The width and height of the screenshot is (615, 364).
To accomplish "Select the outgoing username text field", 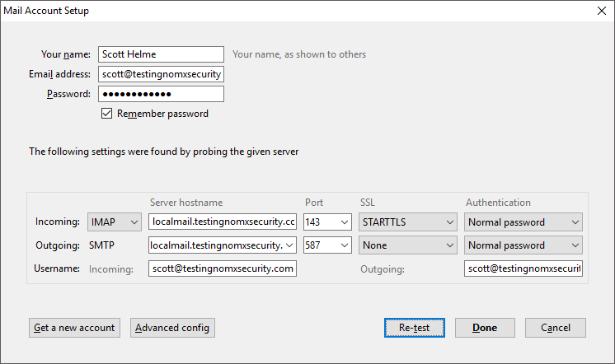I will [x=523, y=268].
